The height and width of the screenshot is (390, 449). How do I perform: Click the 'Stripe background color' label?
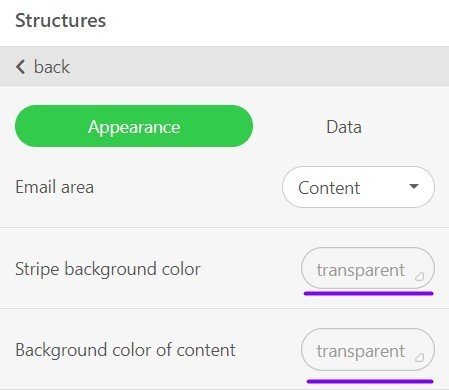click(108, 269)
